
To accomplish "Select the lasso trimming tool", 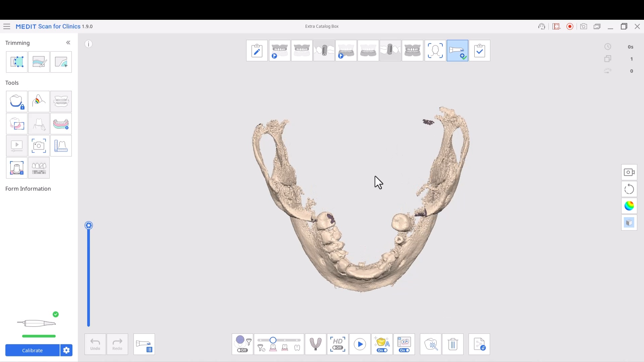I will (x=17, y=62).
